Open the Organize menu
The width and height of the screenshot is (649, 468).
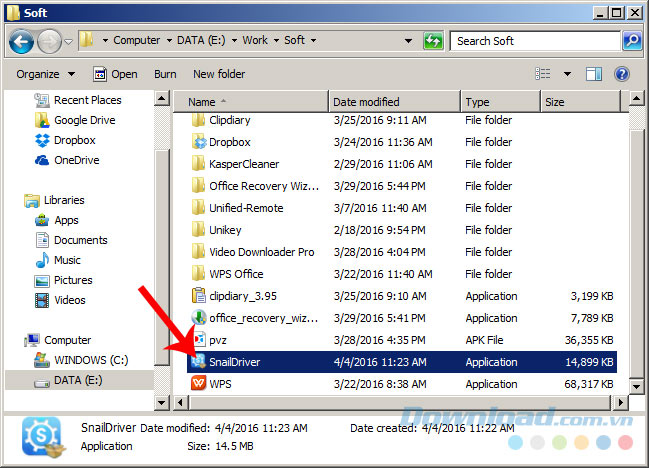coord(46,74)
